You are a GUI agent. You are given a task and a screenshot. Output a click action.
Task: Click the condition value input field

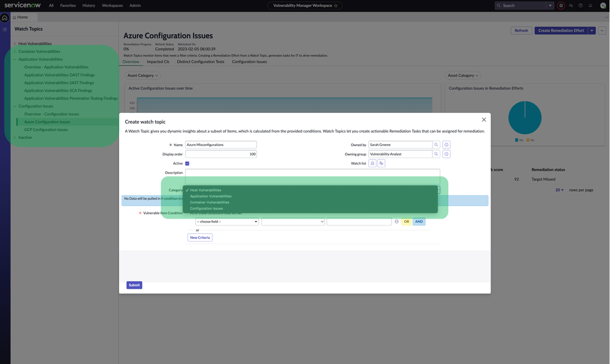(359, 222)
